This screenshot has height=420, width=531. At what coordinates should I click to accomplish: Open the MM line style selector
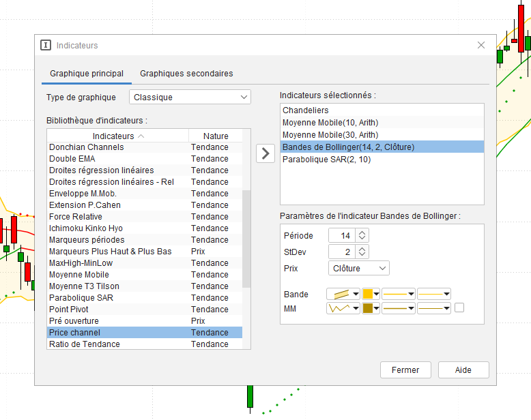pos(399,308)
